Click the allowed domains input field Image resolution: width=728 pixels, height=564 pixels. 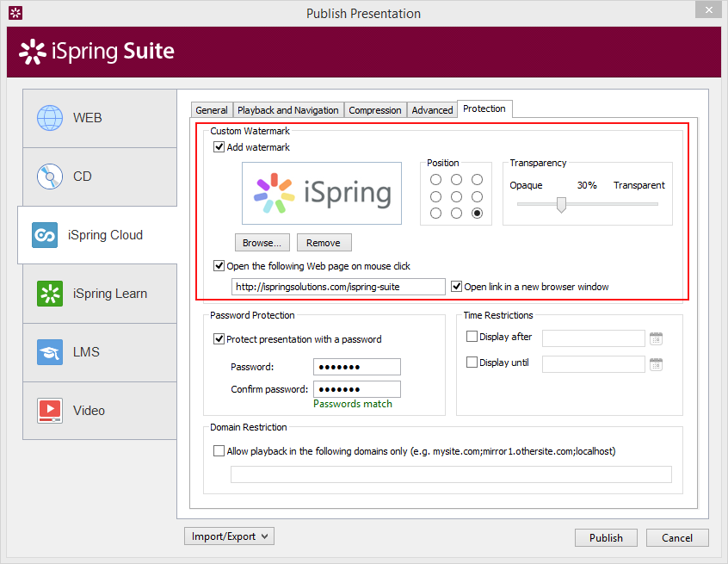click(x=451, y=474)
